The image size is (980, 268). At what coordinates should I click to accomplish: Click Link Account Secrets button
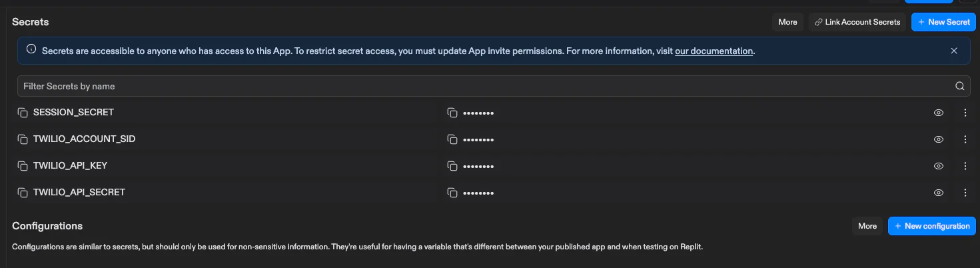tap(857, 22)
